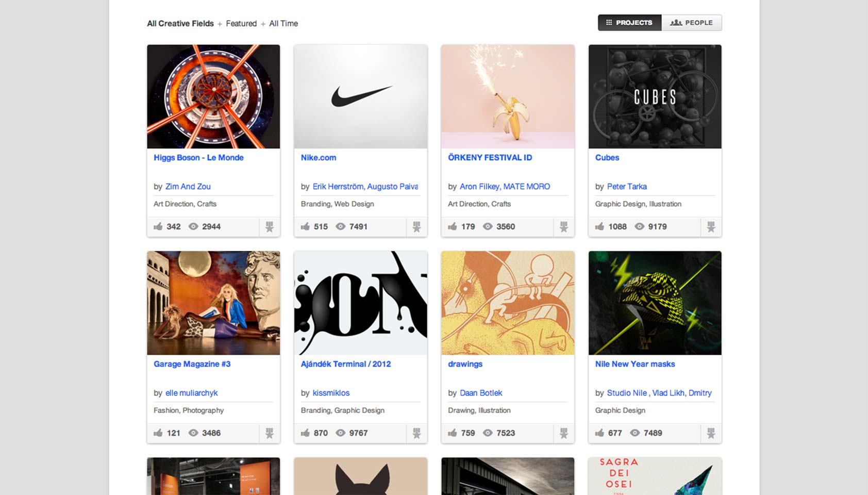Image resolution: width=868 pixels, height=495 pixels.
Task: Open the Higgs Boson - Le Monde title link
Action: coord(198,158)
